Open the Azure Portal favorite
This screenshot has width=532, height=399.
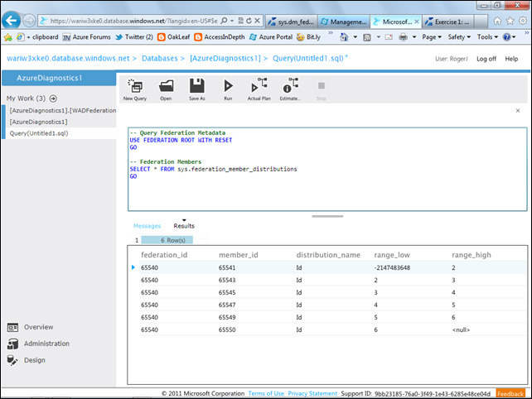(x=271, y=37)
